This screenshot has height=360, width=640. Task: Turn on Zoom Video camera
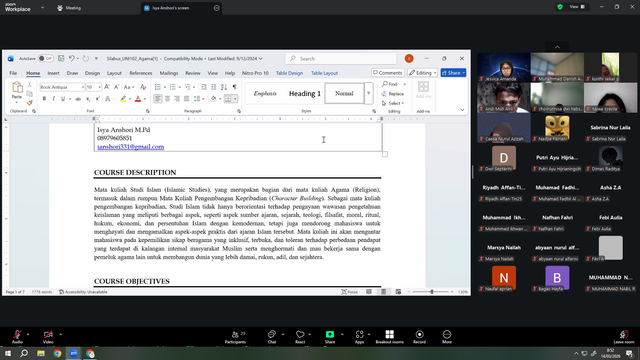(48, 337)
